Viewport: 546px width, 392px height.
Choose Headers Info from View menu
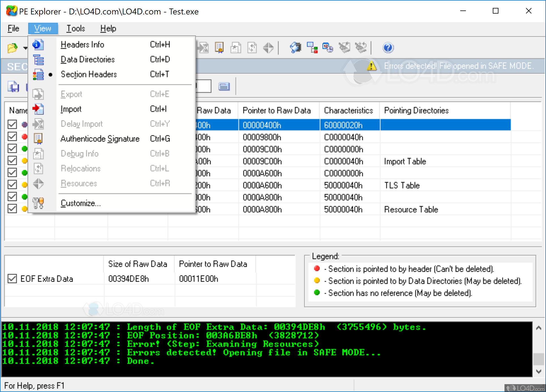pyautogui.click(x=112, y=44)
